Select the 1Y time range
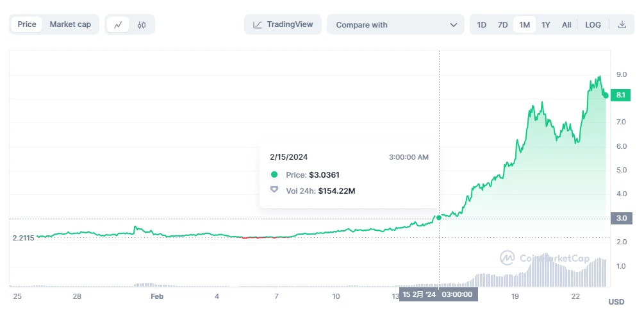The width and height of the screenshot is (644, 311). (546, 25)
